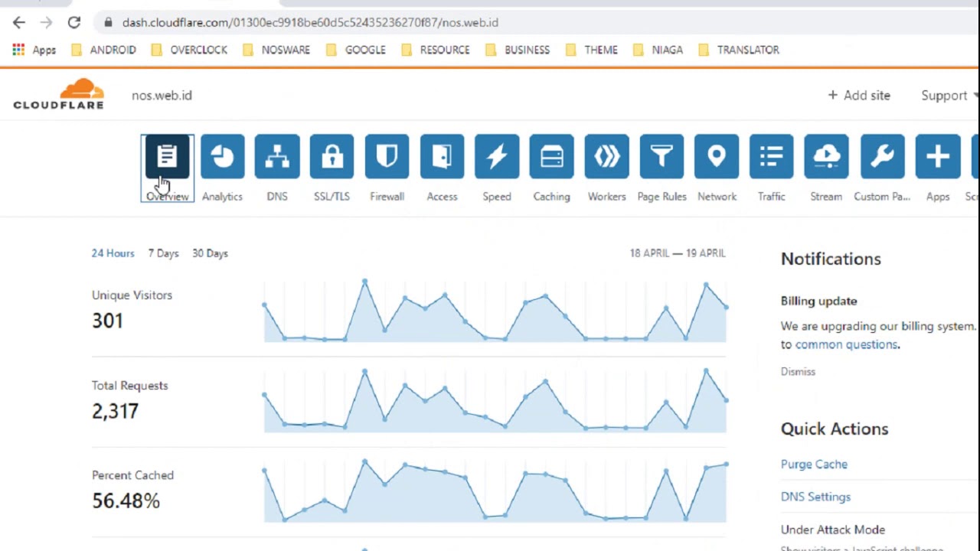The image size is (980, 551).
Task: Open the Workers icon
Action: coord(606,157)
